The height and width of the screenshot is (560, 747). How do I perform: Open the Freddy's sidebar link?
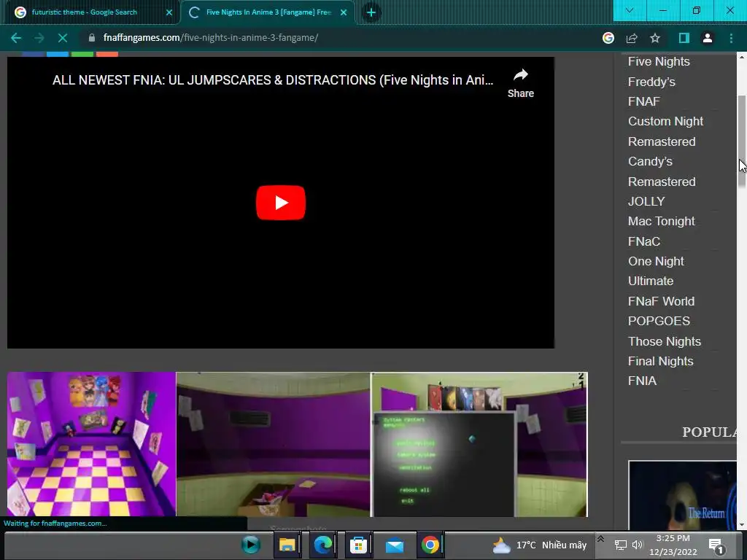(651, 82)
